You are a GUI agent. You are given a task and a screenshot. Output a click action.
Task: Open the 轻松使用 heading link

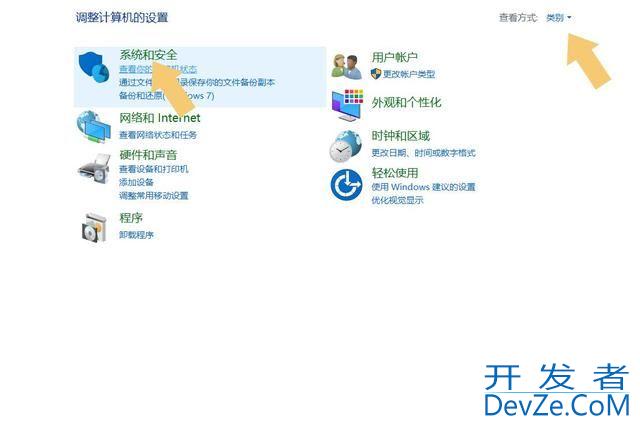[x=395, y=173]
